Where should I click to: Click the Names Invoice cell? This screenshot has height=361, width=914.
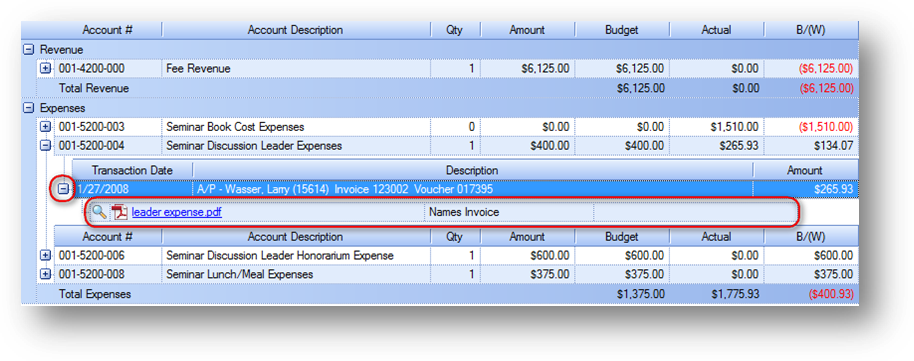click(509, 212)
